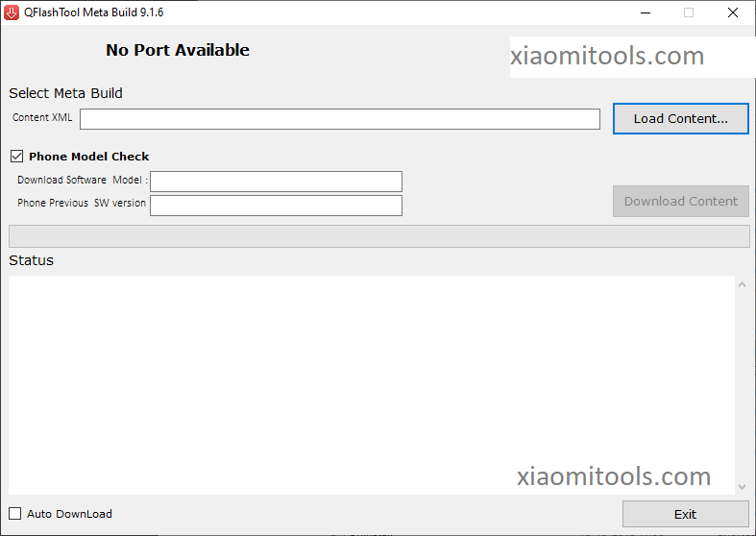The image size is (756, 536).
Task: Click the No Port Available label
Action: (x=178, y=50)
